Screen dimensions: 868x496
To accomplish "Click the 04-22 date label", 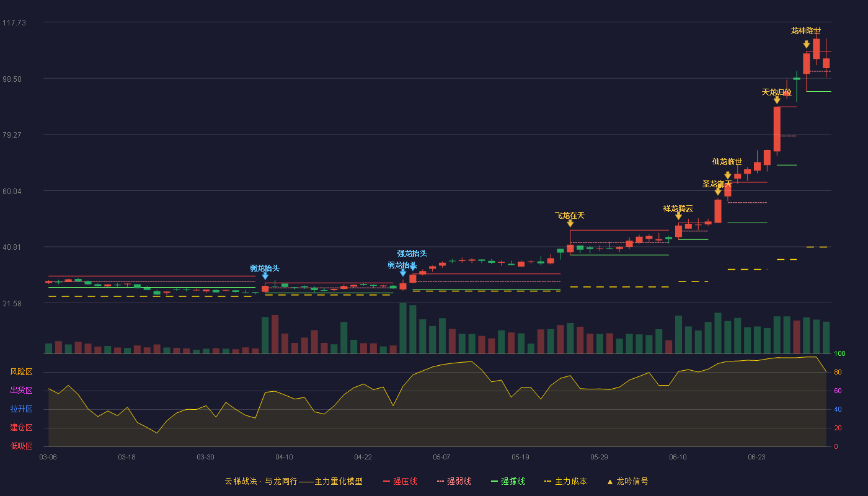I will [363, 457].
